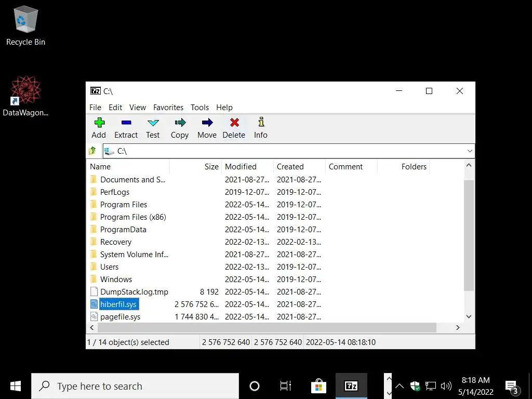This screenshot has height=399, width=532.
Task: Click the file list scroll up arrow
Action: (x=469, y=166)
